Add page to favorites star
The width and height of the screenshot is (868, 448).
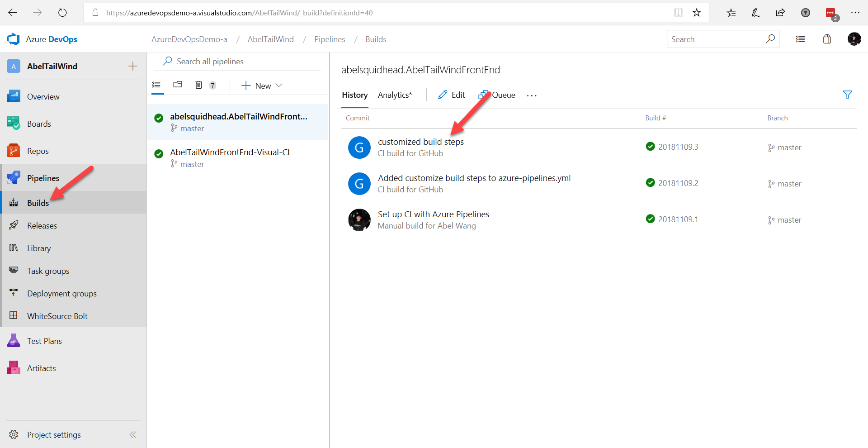click(697, 13)
